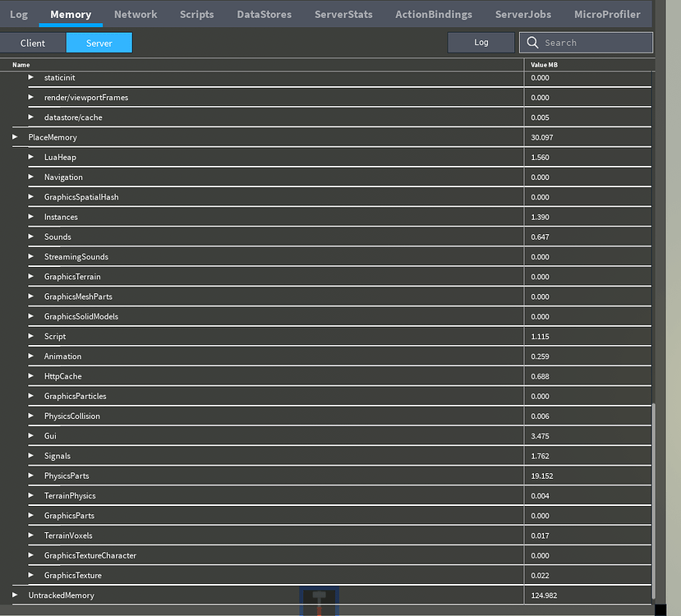The height and width of the screenshot is (616, 681).
Task: Open the MicroProfiler tab
Action: point(607,14)
